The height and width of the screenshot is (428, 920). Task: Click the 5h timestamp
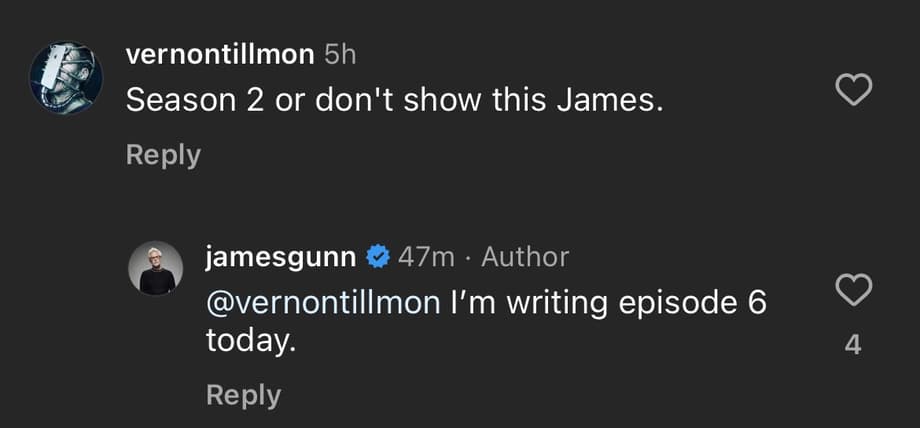tap(340, 56)
